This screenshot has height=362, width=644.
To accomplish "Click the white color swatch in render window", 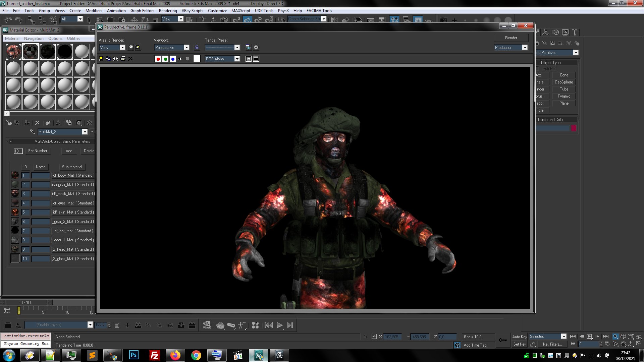I will pos(197,59).
